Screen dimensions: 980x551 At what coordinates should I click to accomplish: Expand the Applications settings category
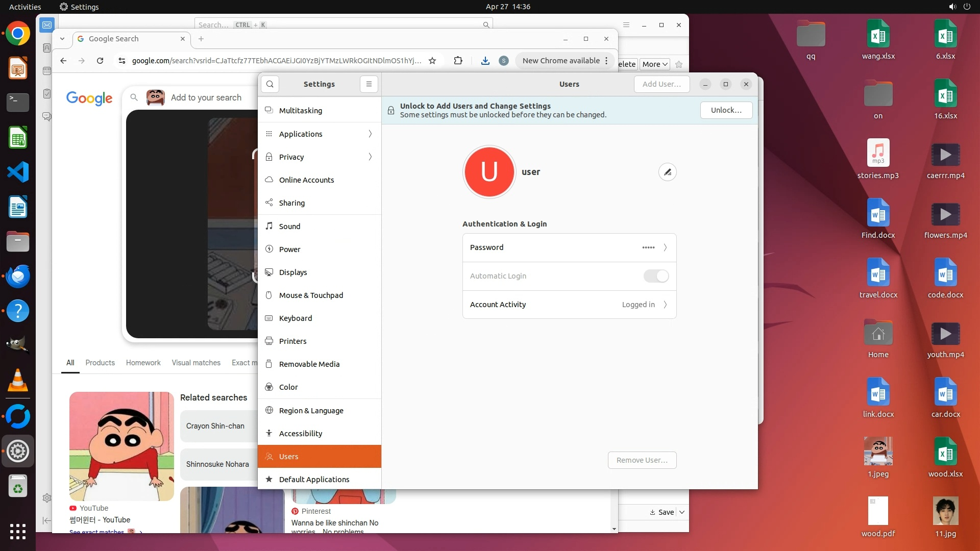pos(319,134)
